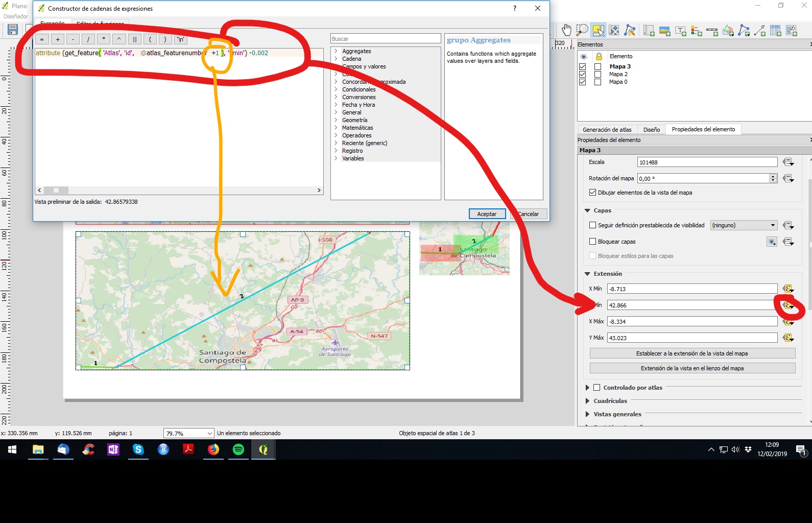Activate the Zoom magnifier tool
This screenshot has height=523, width=812.
point(582,30)
